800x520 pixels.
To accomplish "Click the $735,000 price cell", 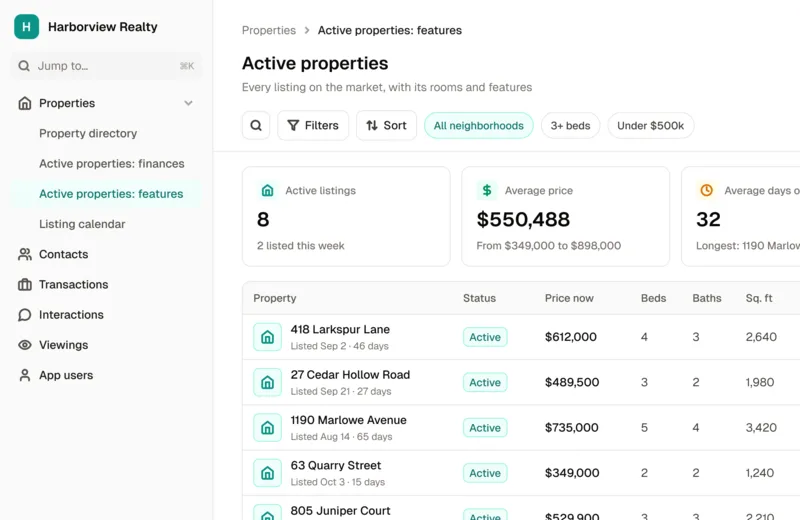I will tap(571, 428).
